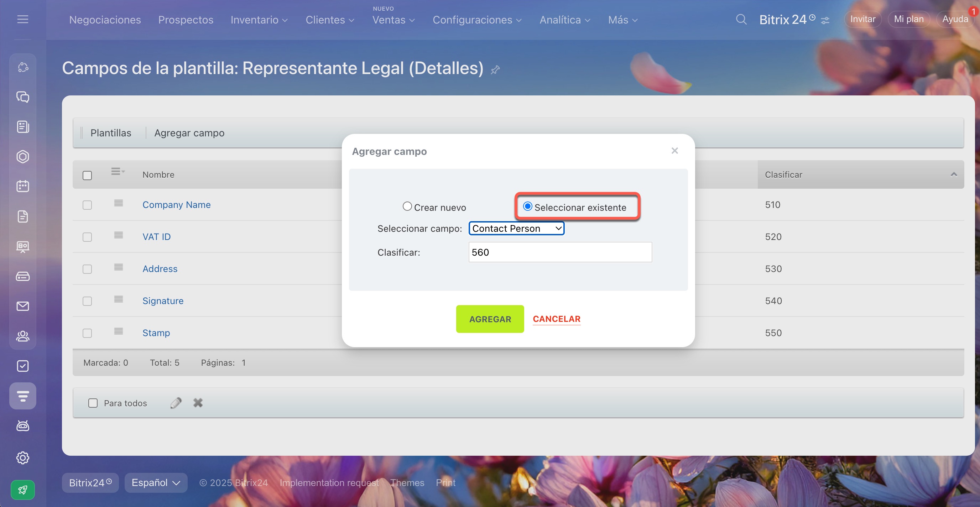Click the green rocket icon
Image resolution: width=980 pixels, height=507 pixels.
coord(23,490)
